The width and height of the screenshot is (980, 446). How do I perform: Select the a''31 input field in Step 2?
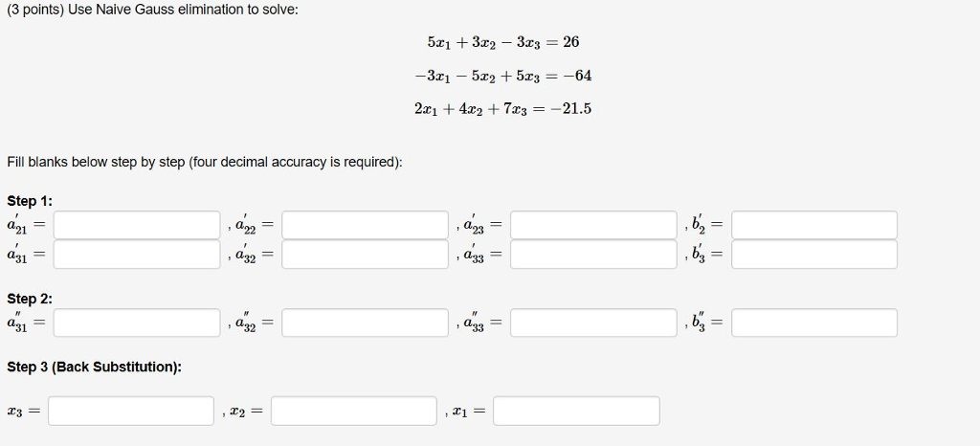137,323
